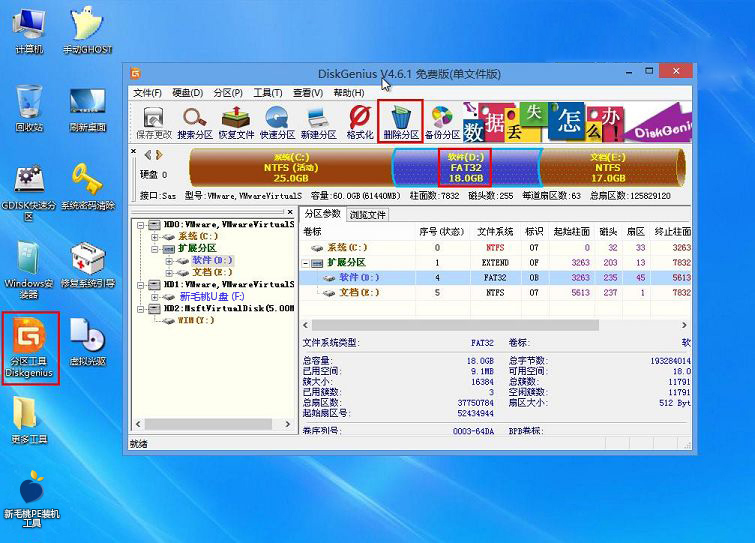The width and height of the screenshot is (755, 543).
Task: Collapse 扩展分区 row in the partition table
Action: [x=305, y=263]
